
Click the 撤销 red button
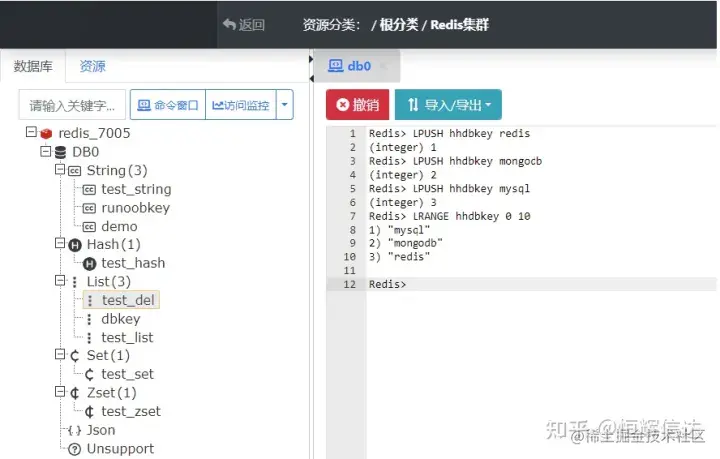click(358, 105)
